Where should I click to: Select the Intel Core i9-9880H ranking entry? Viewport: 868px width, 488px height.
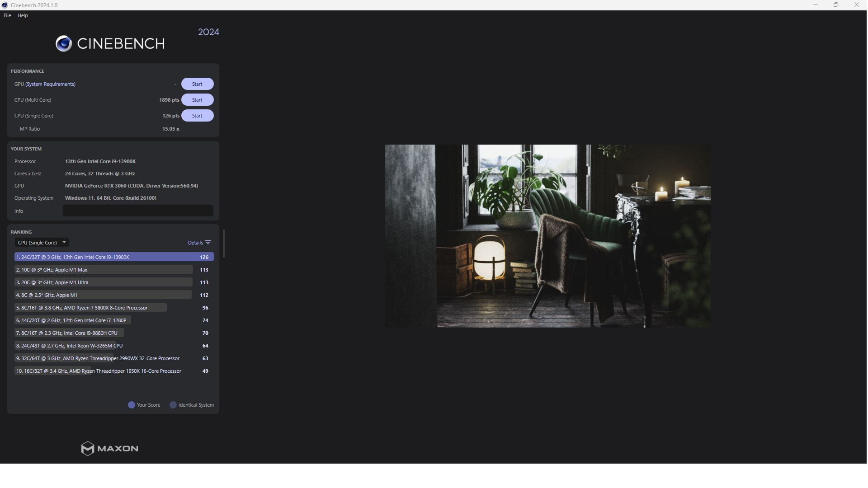pyautogui.click(x=114, y=333)
